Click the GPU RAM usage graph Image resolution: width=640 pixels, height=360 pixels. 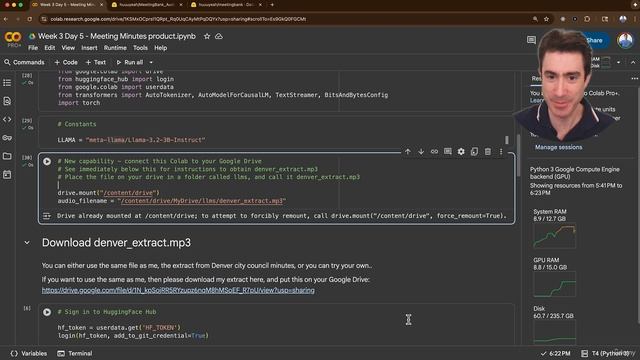click(554, 284)
